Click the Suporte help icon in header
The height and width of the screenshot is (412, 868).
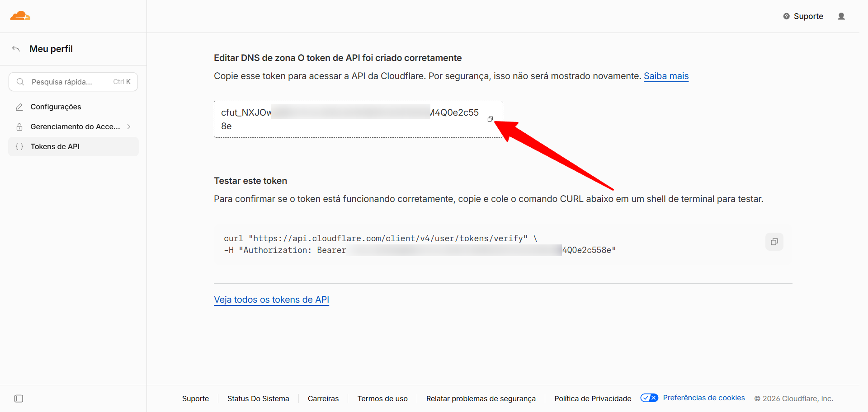[786, 16]
